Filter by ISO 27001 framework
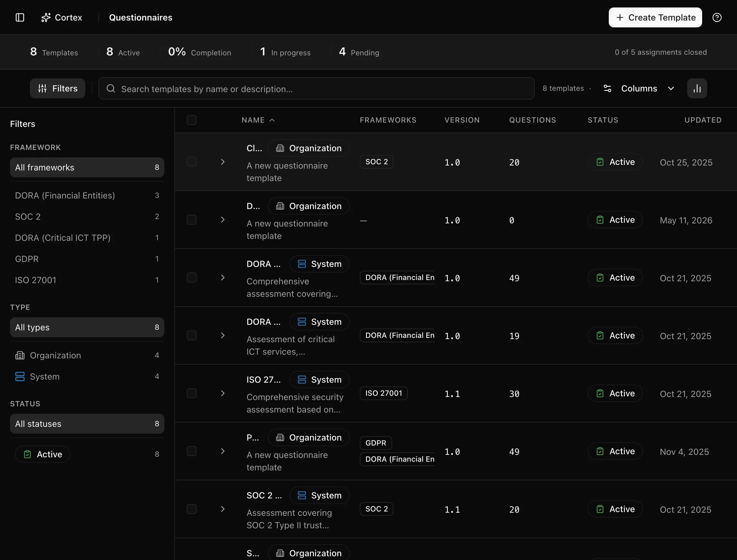 (x=87, y=280)
